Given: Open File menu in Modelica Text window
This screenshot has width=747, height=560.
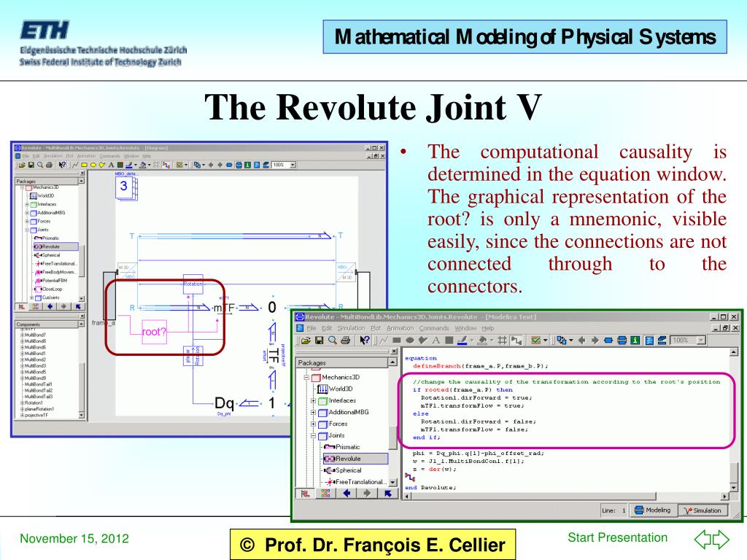Looking at the screenshot, I should click(311, 328).
